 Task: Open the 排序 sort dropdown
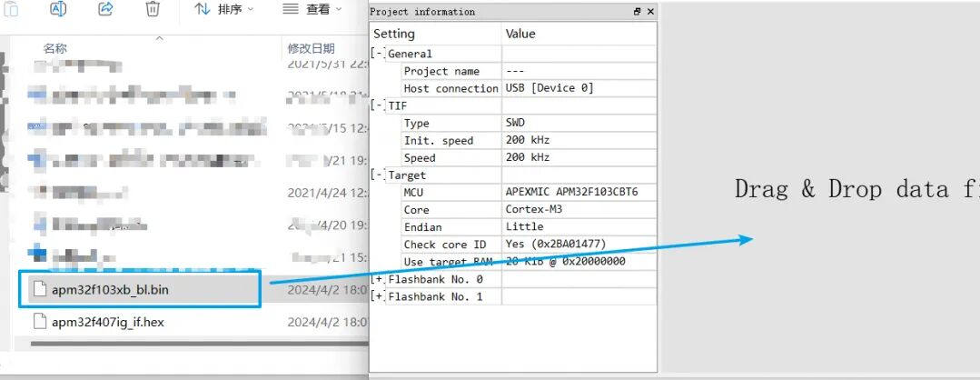(x=224, y=9)
